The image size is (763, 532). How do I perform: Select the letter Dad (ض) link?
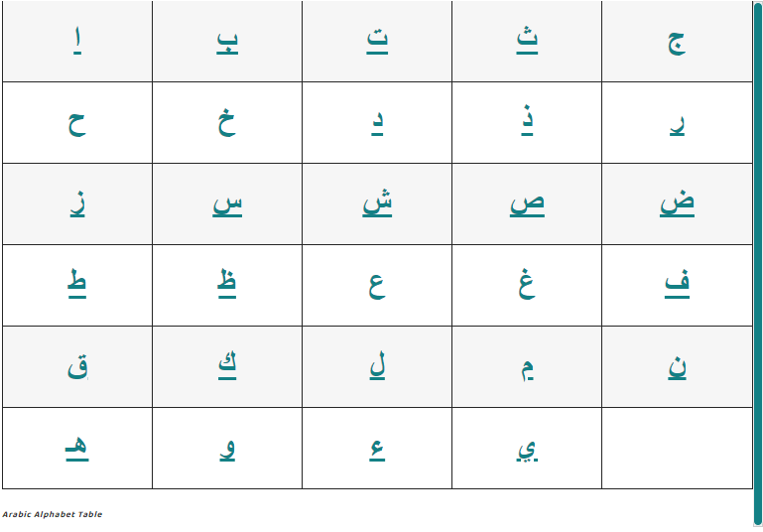tap(677, 203)
